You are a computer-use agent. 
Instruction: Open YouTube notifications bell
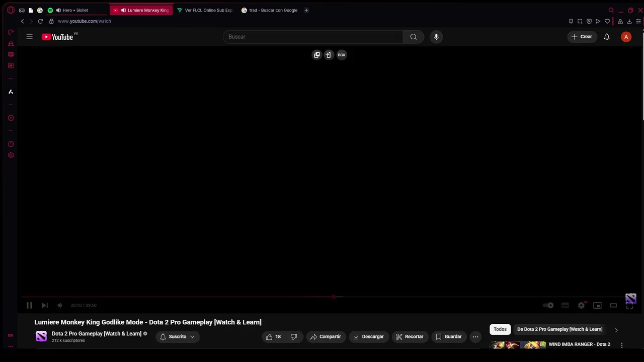[x=607, y=37]
